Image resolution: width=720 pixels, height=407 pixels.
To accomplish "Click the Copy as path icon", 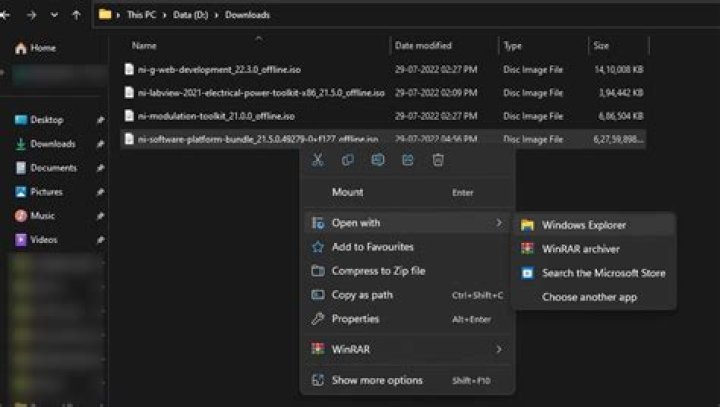I will [318, 295].
